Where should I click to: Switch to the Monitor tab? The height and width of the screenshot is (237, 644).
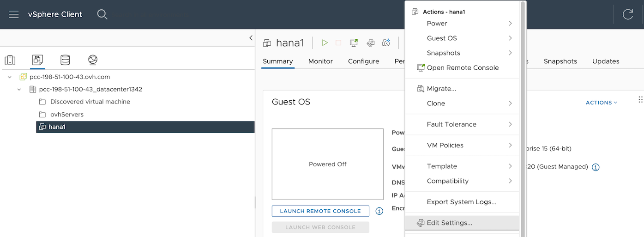(x=320, y=61)
